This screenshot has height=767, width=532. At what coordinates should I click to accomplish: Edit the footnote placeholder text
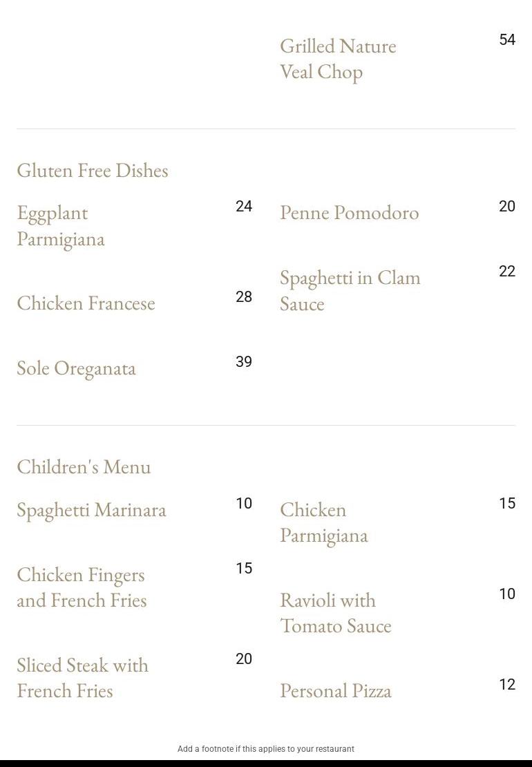tap(266, 749)
